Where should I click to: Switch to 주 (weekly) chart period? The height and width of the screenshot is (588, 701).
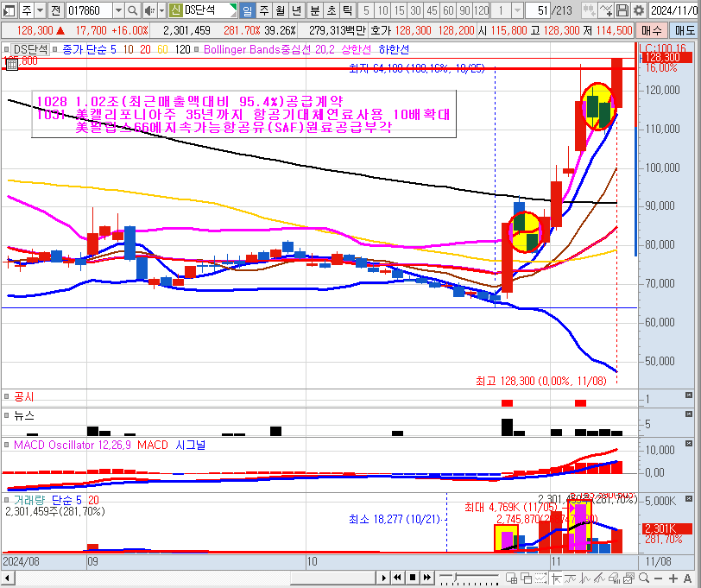[263, 10]
